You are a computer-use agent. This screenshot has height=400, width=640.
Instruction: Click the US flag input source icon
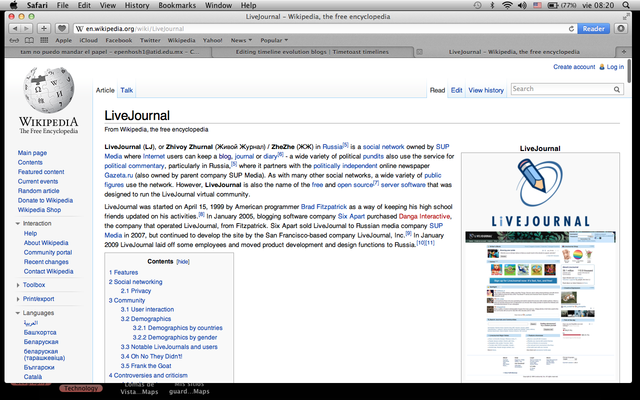tap(538, 5)
